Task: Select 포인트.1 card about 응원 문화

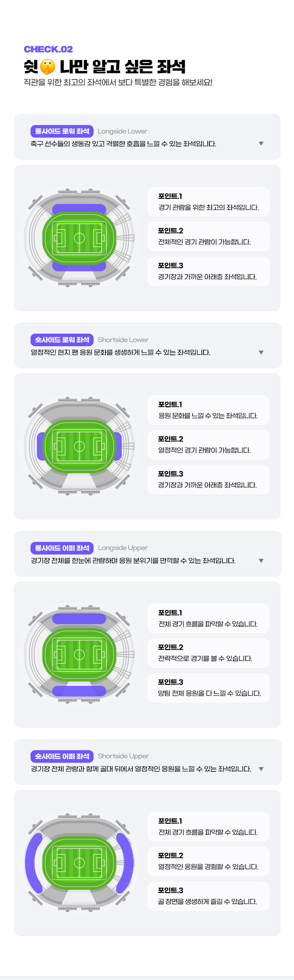Action: (208, 410)
